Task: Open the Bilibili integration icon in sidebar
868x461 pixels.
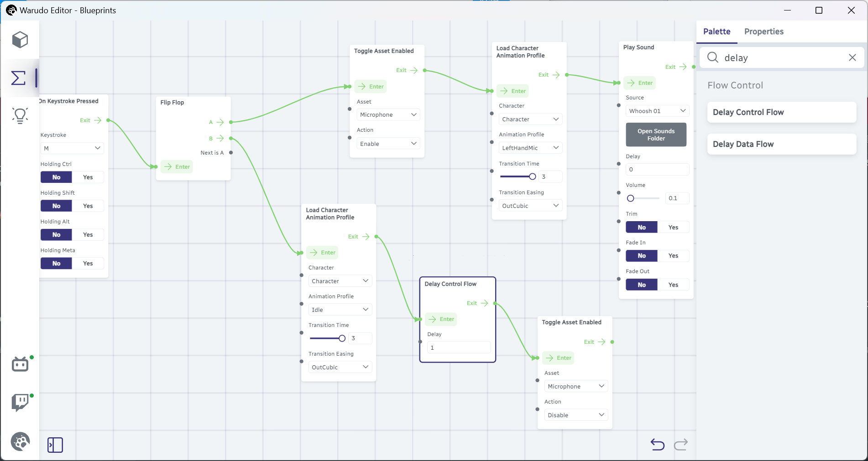Action: click(x=20, y=364)
